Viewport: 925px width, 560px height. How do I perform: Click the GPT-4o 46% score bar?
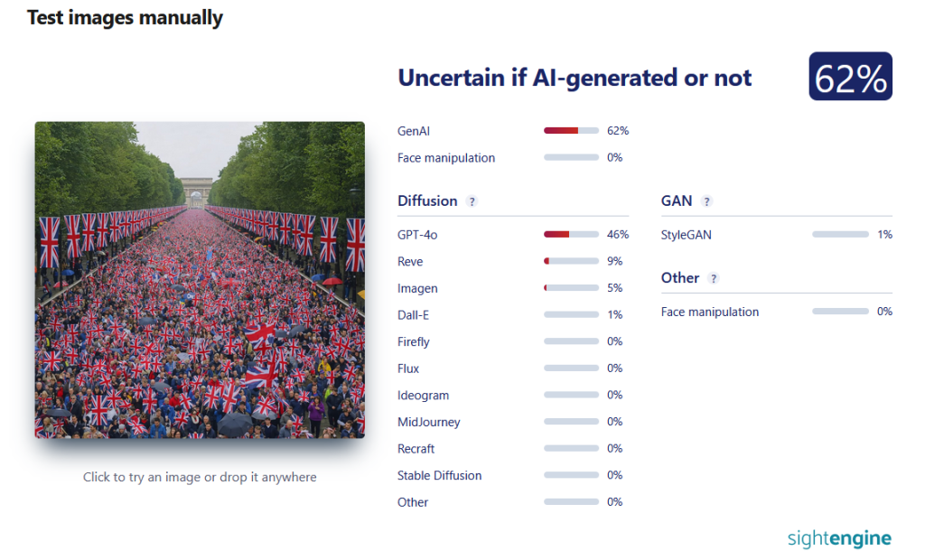(x=571, y=235)
